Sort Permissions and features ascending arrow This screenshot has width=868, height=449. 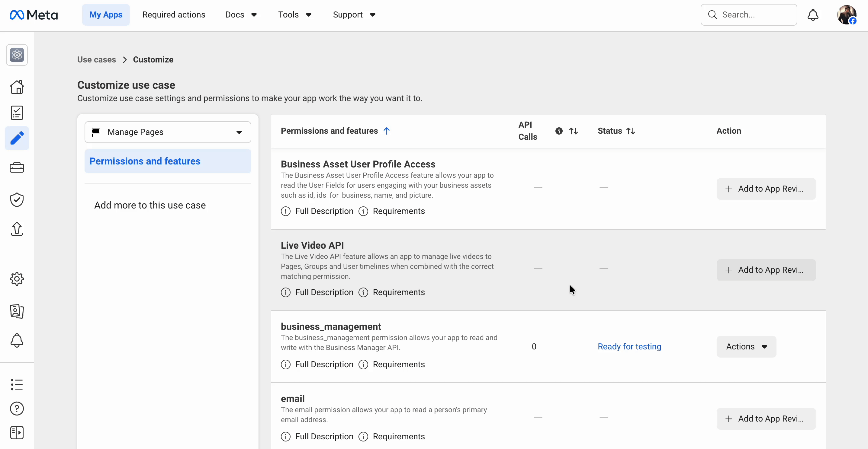click(387, 131)
